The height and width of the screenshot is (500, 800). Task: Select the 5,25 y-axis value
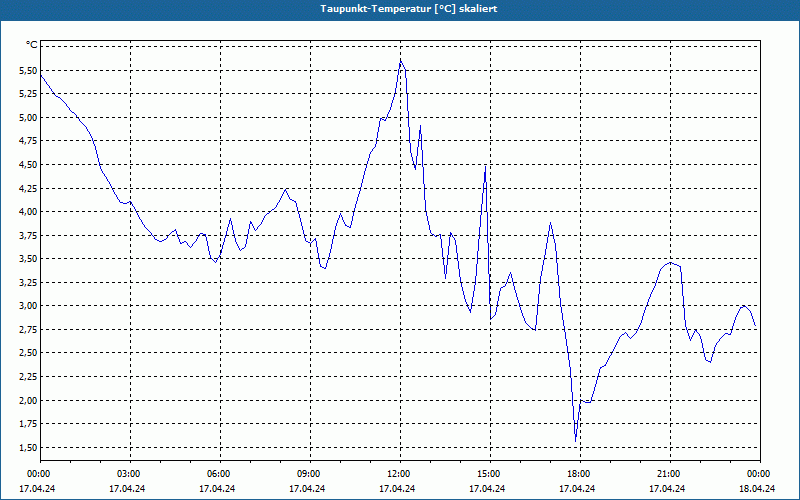point(28,94)
